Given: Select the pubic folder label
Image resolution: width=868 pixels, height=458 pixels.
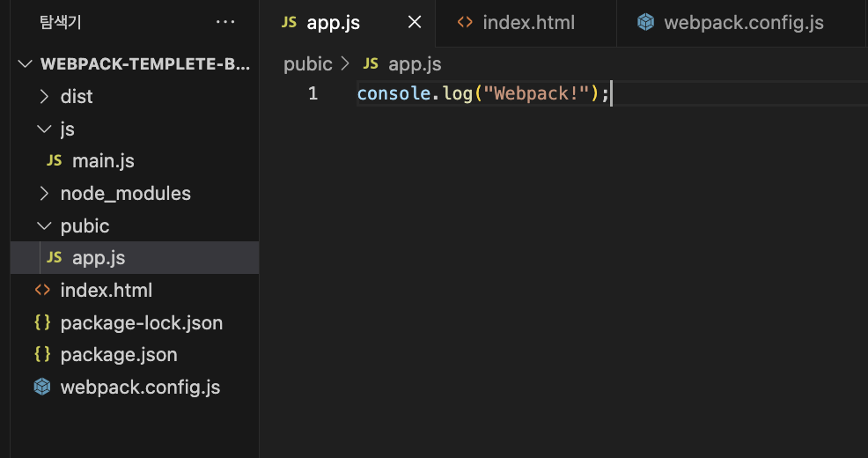Looking at the screenshot, I should 85,226.
